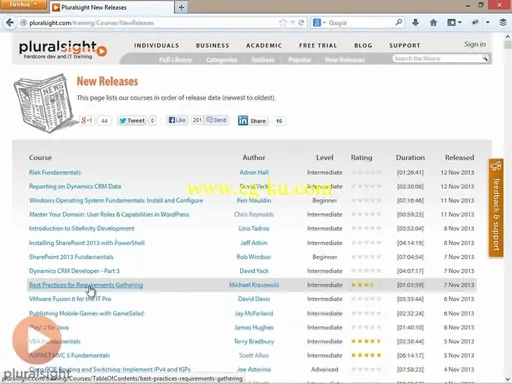Select the Pluralsight New Releases tab
Viewport: 512px width, 384px height.
point(112,7)
